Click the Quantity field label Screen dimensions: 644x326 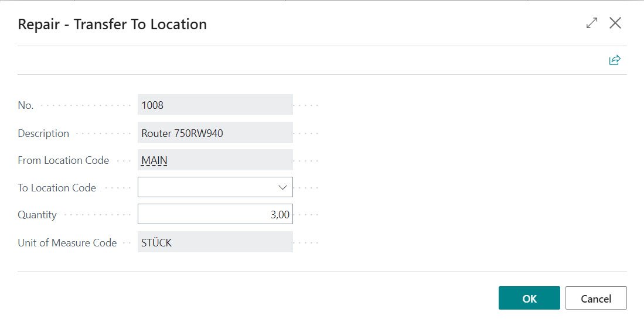point(38,215)
